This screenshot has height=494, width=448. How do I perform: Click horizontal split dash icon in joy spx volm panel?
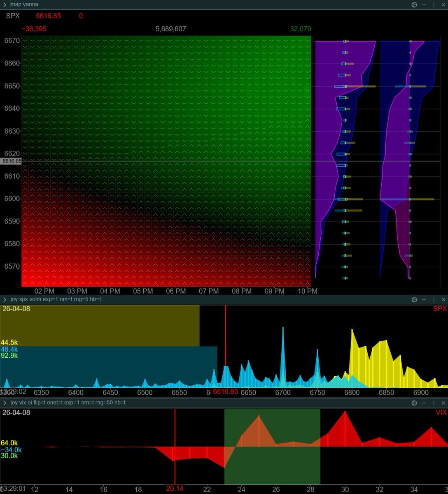[x=424, y=300]
